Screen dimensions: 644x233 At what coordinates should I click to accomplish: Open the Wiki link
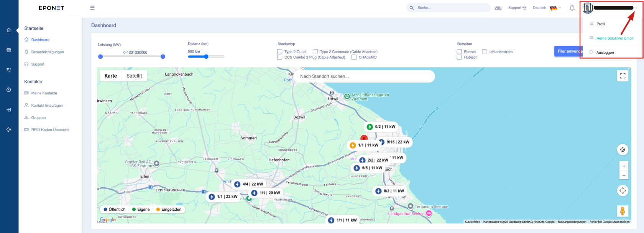tap(498, 8)
